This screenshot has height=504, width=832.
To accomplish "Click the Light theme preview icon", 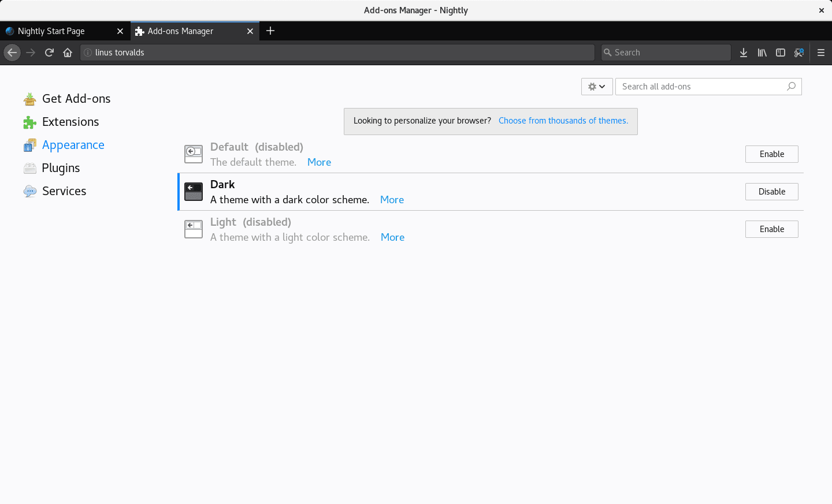I will pos(194,229).
